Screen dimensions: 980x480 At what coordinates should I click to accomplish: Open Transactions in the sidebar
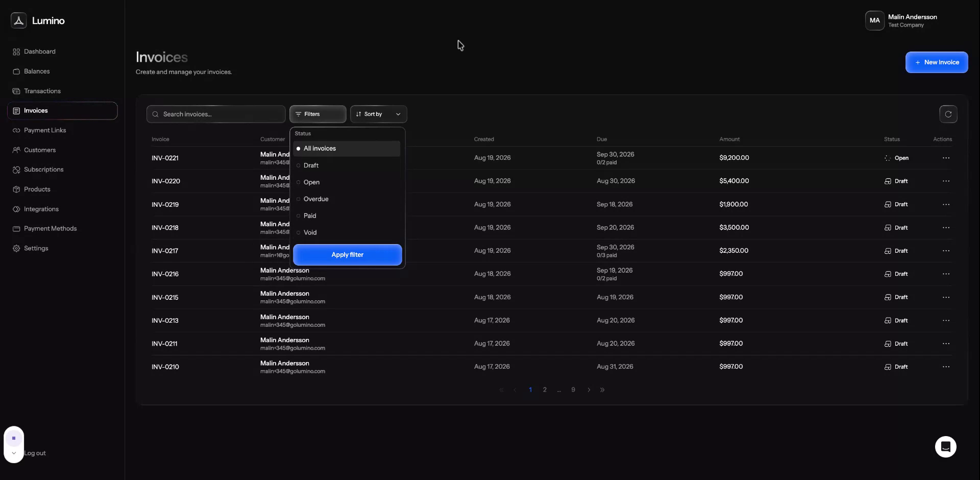click(42, 91)
